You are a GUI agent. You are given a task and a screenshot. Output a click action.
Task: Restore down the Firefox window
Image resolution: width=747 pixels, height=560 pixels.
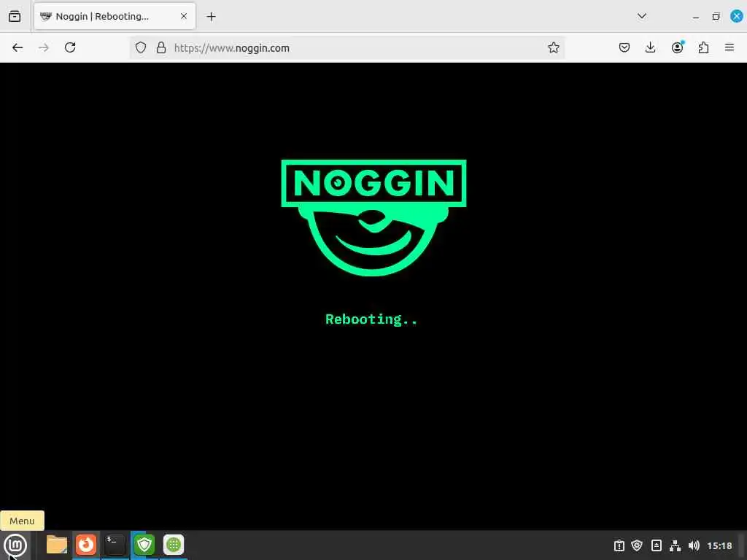[716, 17]
